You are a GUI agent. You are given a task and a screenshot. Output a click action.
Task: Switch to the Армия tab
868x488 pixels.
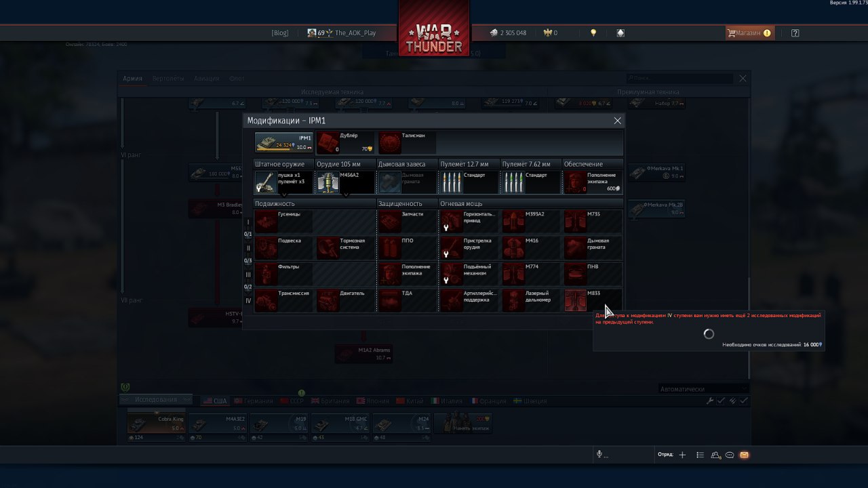point(133,79)
